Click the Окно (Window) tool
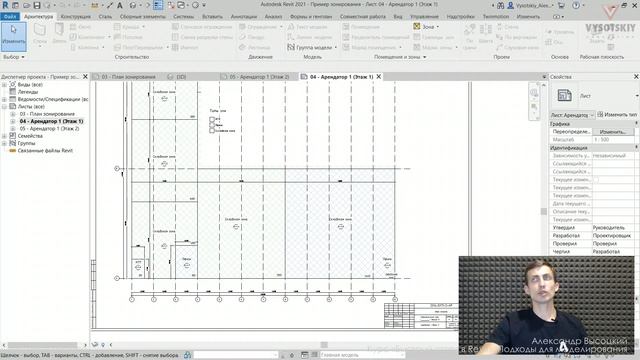 point(80,27)
